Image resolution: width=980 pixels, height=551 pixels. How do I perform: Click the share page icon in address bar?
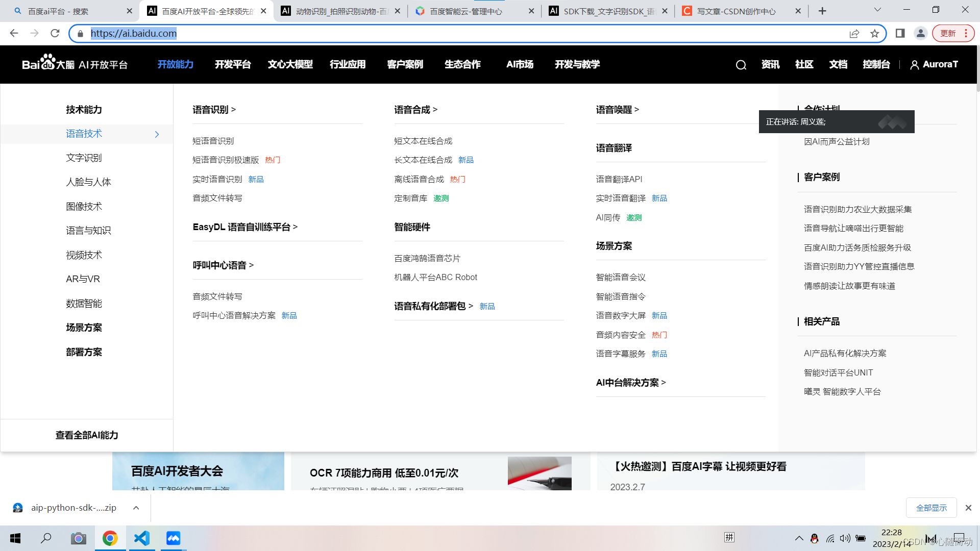pyautogui.click(x=854, y=34)
